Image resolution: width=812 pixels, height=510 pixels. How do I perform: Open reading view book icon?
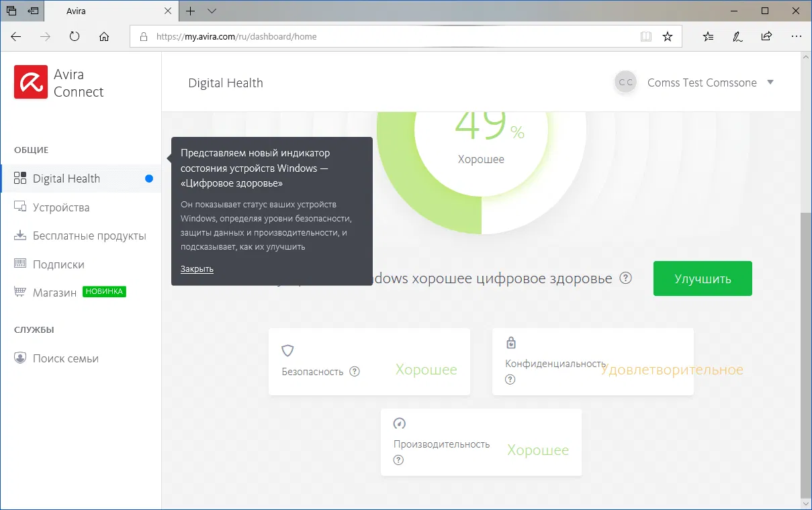point(646,37)
